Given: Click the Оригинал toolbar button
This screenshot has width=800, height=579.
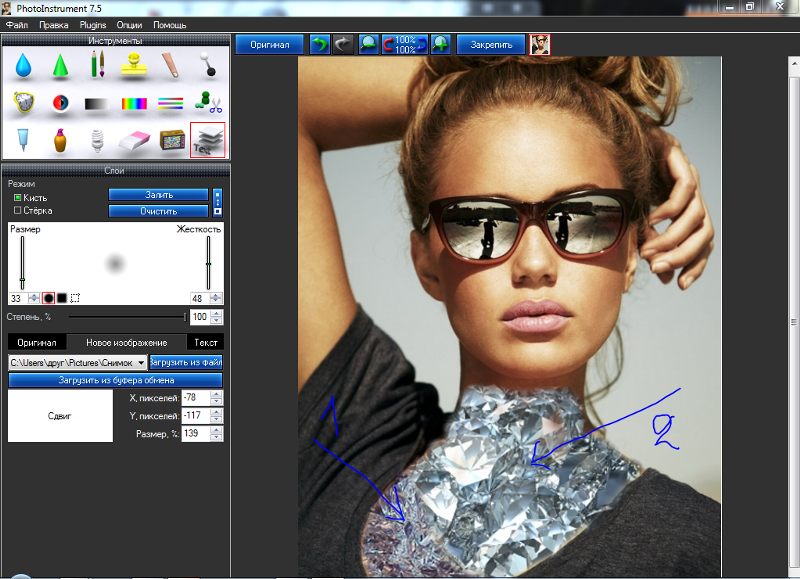Looking at the screenshot, I should tap(269, 44).
